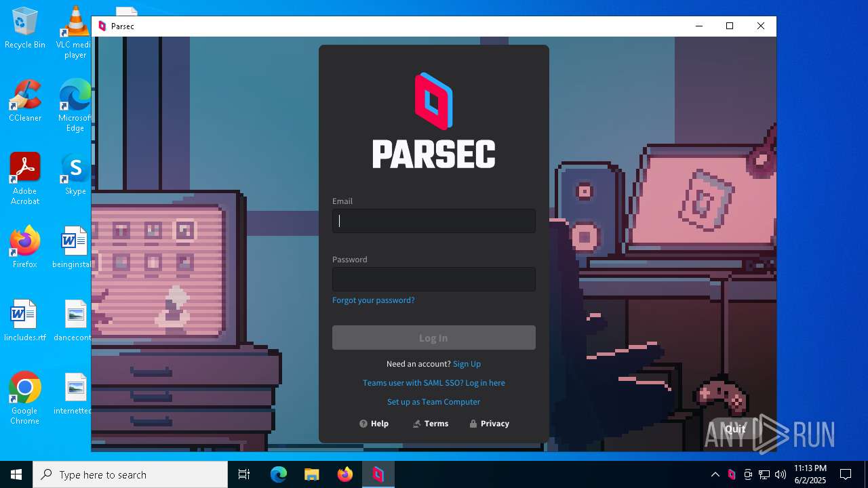Open the Terms link
868x488 pixels.
pos(431,424)
